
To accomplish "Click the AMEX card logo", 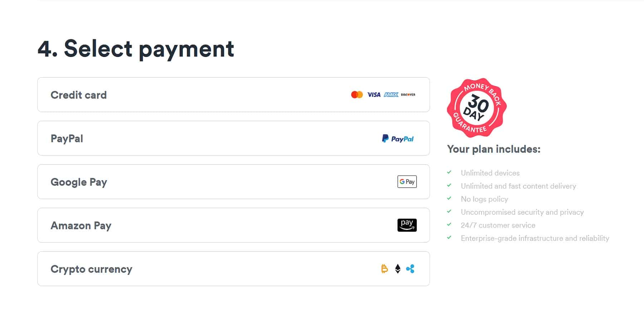I will coord(391,94).
